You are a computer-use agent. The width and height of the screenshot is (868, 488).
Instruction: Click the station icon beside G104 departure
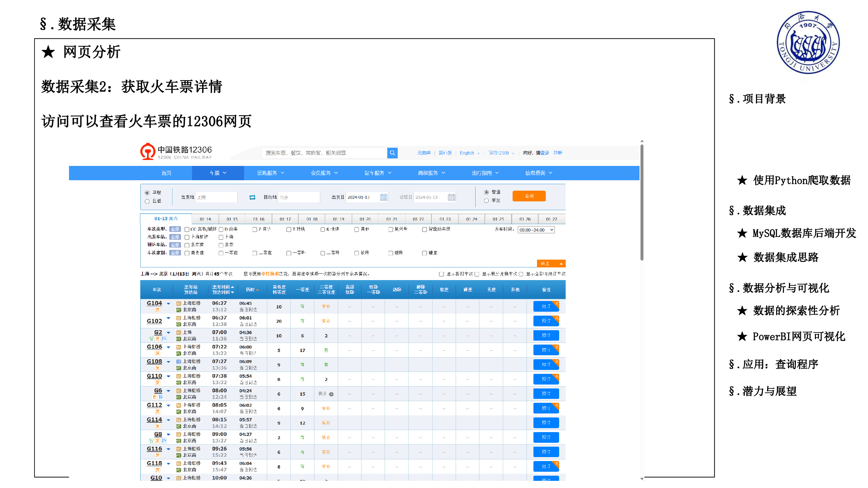(179, 304)
